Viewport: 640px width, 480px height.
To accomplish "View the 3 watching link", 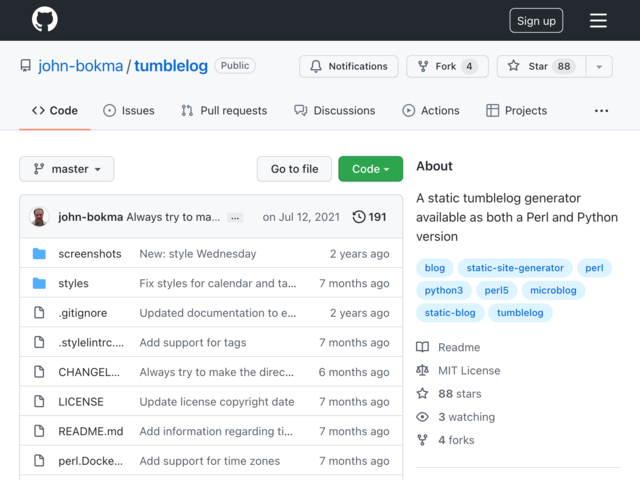I will click(456, 417).
